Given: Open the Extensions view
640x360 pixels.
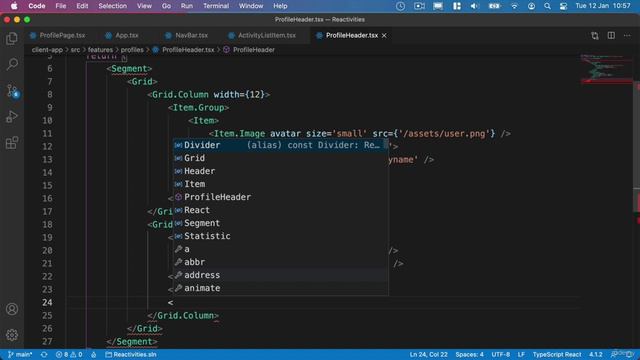Looking at the screenshot, I should coord(12,143).
